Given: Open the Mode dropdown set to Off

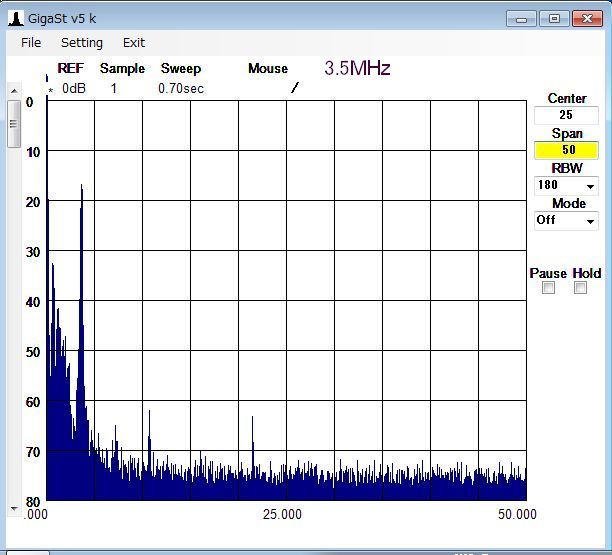Looking at the screenshot, I should click(590, 221).
